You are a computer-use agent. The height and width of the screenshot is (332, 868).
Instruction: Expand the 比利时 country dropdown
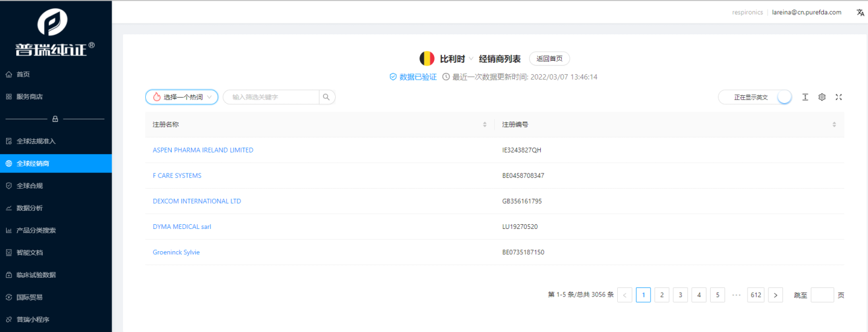coord(457,58)
